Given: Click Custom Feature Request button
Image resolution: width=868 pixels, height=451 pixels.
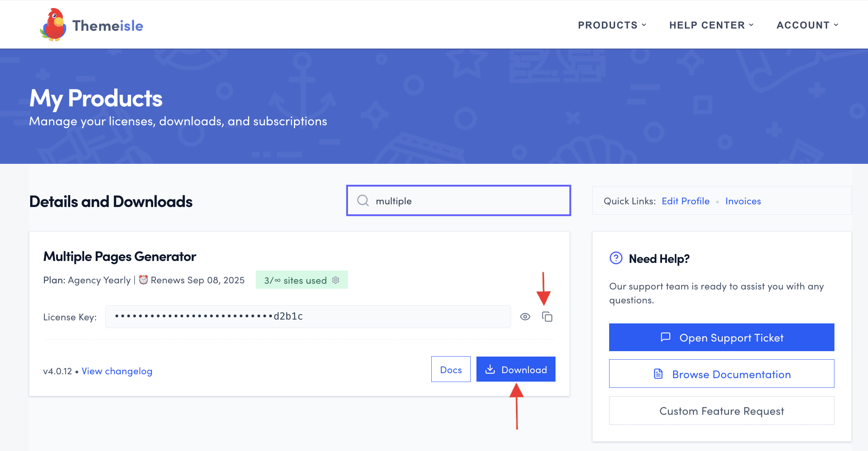Looking at the screenshot, I should click(721, 411).
